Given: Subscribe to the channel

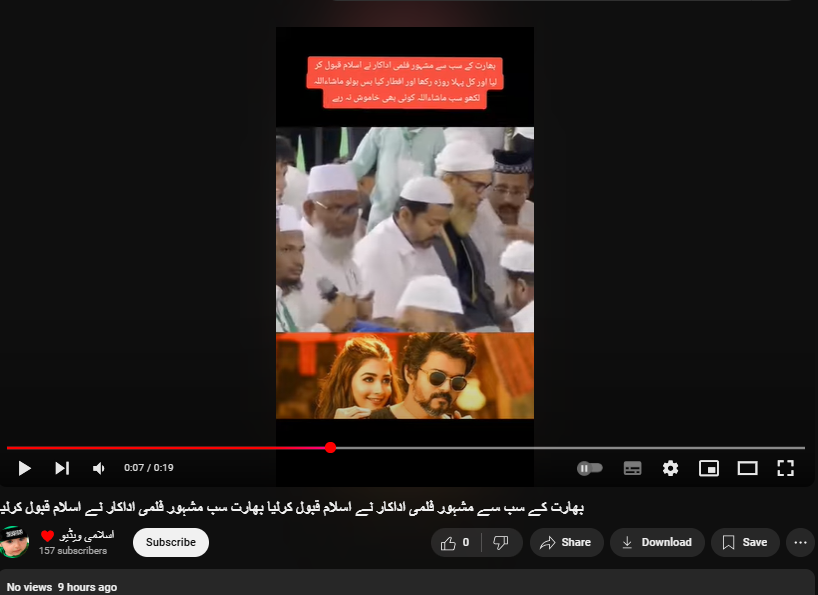Looking at the screenshot, I should 171,542.
